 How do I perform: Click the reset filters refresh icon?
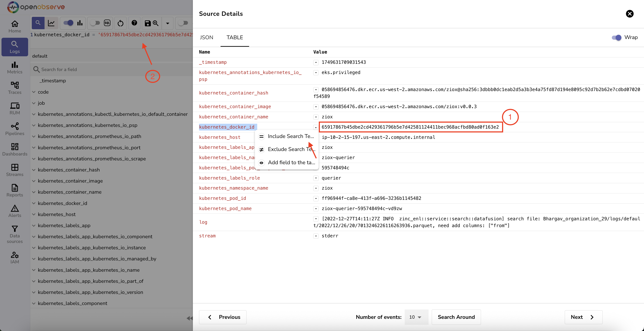click(x=120, y=23)
